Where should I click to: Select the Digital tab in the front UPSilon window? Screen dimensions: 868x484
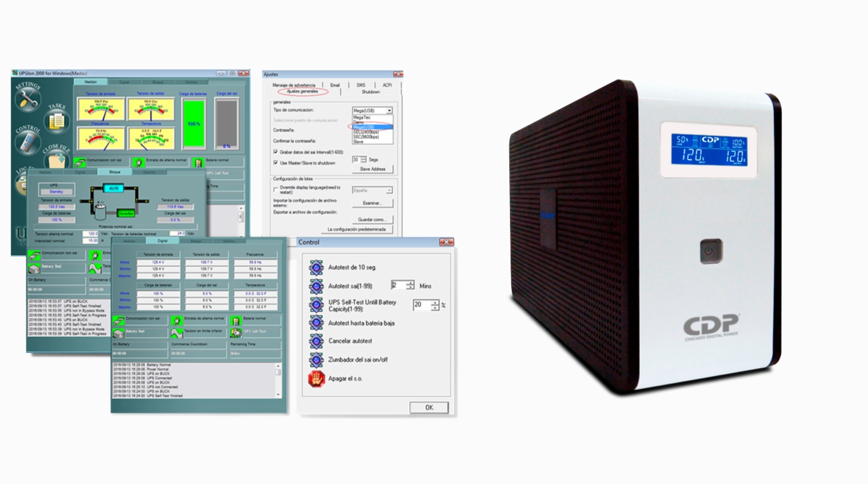[162, 241]
